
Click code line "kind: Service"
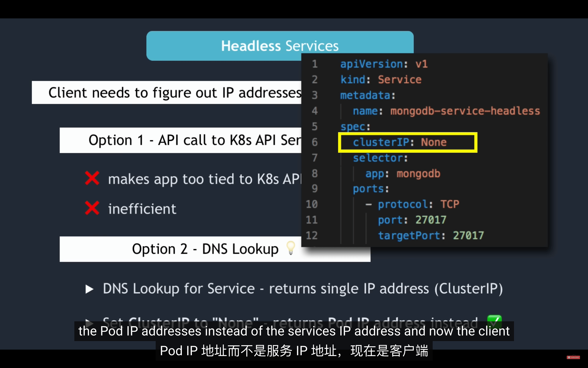pyautogui.click(x=381, y=80)
